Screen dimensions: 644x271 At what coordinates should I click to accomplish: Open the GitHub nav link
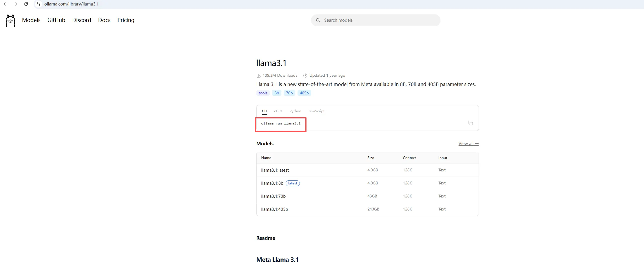pos(56,20)
